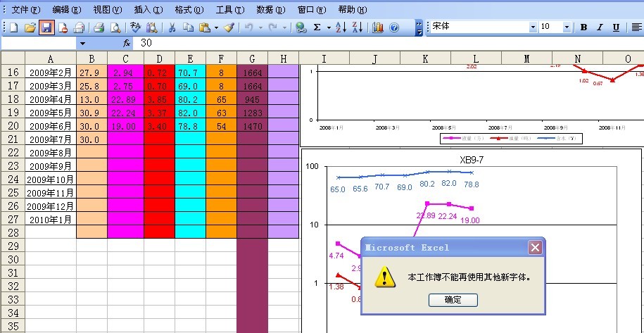Image resolution: width=644 pixels, height=333 pixels.
Task: Click the Undo arrow icon
Action: [249, 27]
